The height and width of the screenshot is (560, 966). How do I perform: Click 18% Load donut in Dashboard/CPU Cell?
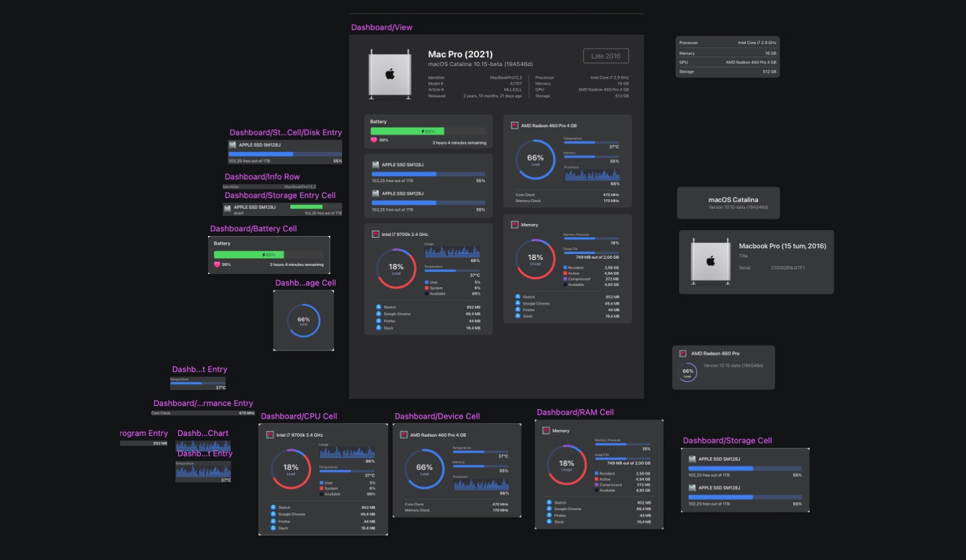(x=290, y=469)
